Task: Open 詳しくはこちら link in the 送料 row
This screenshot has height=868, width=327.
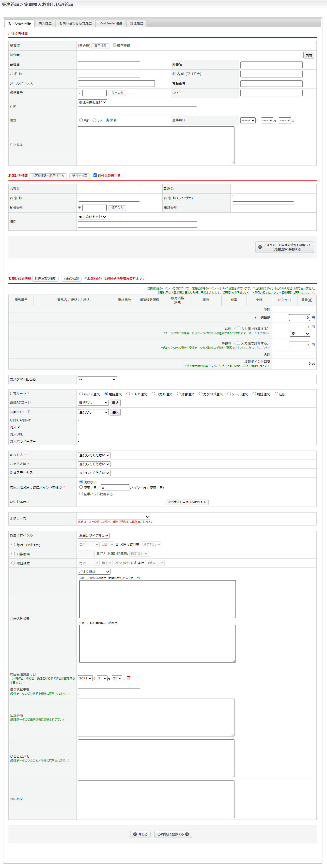Action: tap(259, 333)
